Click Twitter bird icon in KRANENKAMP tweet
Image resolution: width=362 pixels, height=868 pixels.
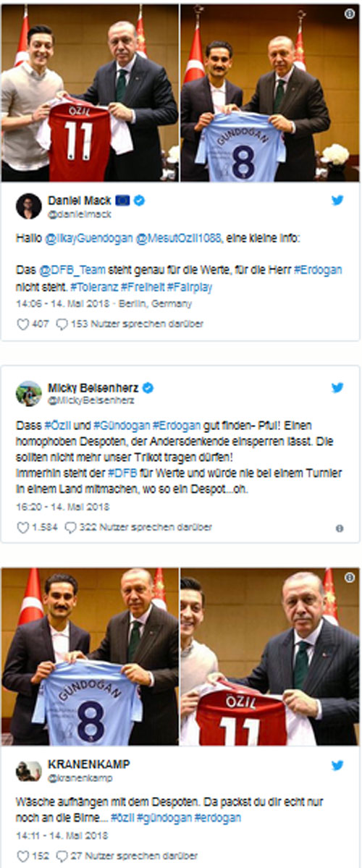(x=337, y=766)
